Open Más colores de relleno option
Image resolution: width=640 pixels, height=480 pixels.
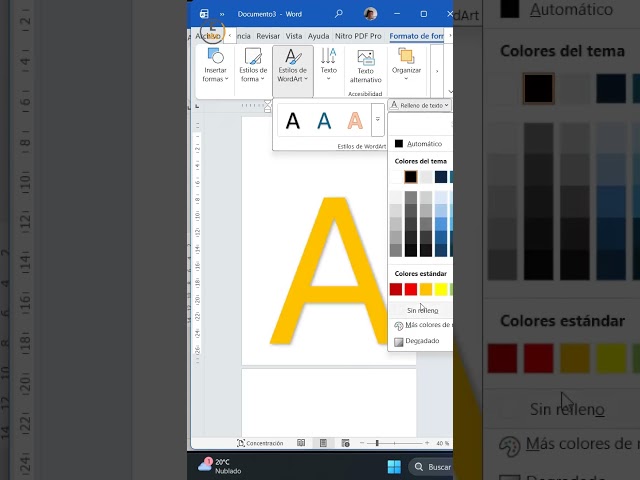click(x=421, y=325)
